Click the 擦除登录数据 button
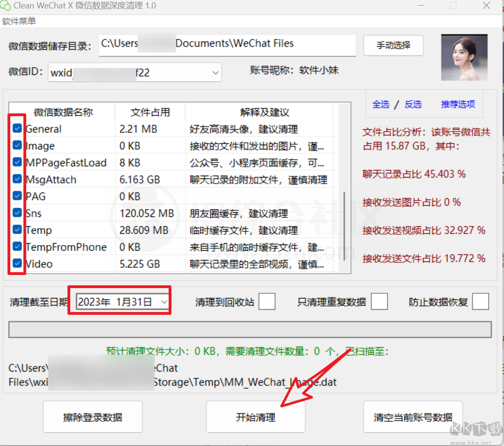This screenshot has width=504, height=446. coord(92,416)
